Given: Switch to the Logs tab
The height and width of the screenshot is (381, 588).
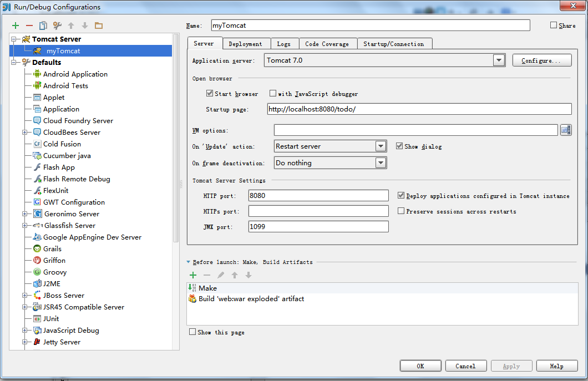Looking at the screenshot, I should [284, 44].
